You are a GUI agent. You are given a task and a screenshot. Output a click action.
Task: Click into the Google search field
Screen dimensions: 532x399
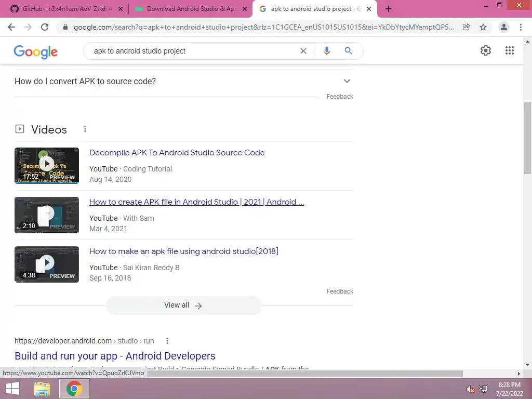click(x=193, y=51)
